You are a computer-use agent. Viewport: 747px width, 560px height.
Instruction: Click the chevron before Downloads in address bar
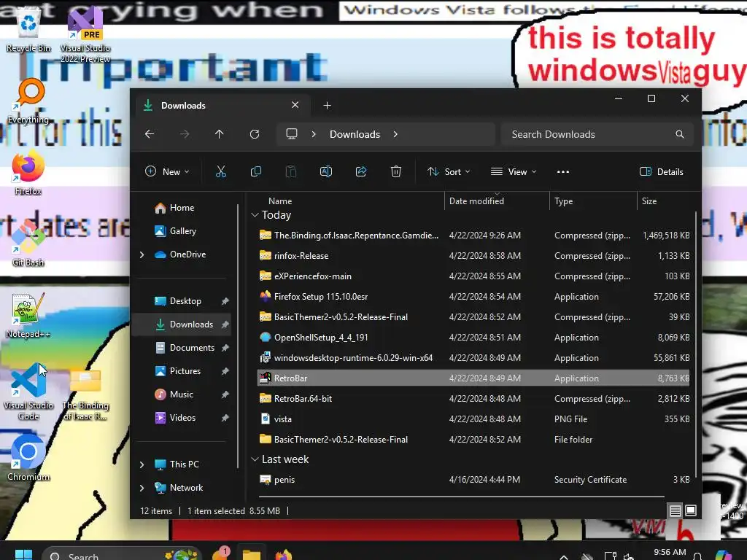314,134
